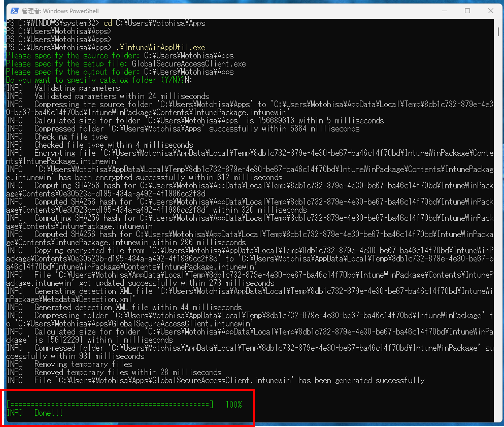Click the green progress bar of equals signs
504x427 pixels.
110,404
